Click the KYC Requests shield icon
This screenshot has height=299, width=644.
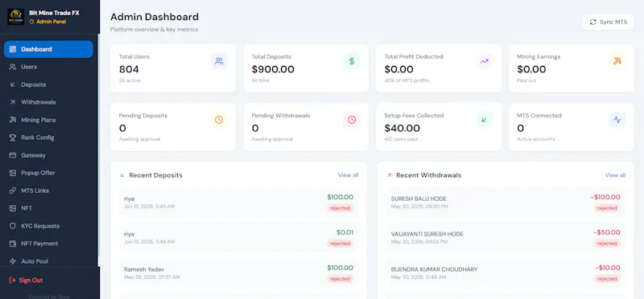point(13,226)
